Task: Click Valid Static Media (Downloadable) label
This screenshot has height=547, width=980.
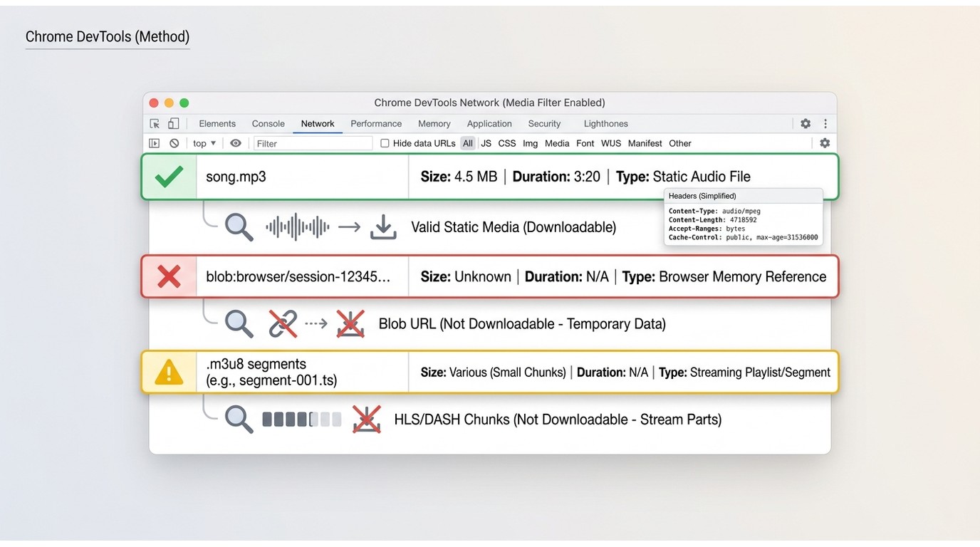Action: coord(514,227)
